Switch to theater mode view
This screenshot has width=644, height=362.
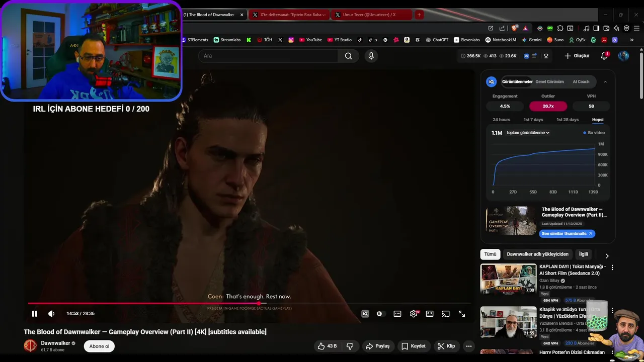pos(430,314)
